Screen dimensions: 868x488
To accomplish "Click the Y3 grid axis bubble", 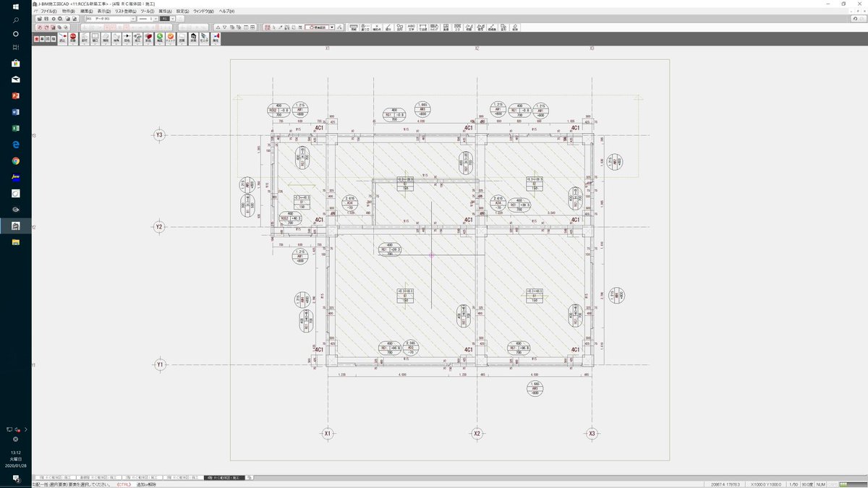I will click(160, 135).
